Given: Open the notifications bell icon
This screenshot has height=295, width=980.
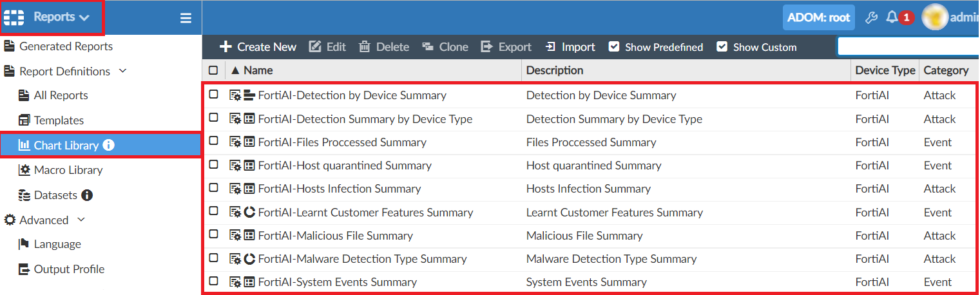Looking at the screenshot, I should 892,17.
